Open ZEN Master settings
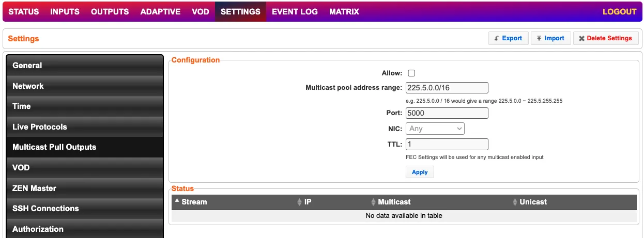Image resolution: width=644 pixels, height=238 pixels. [85, 188]
